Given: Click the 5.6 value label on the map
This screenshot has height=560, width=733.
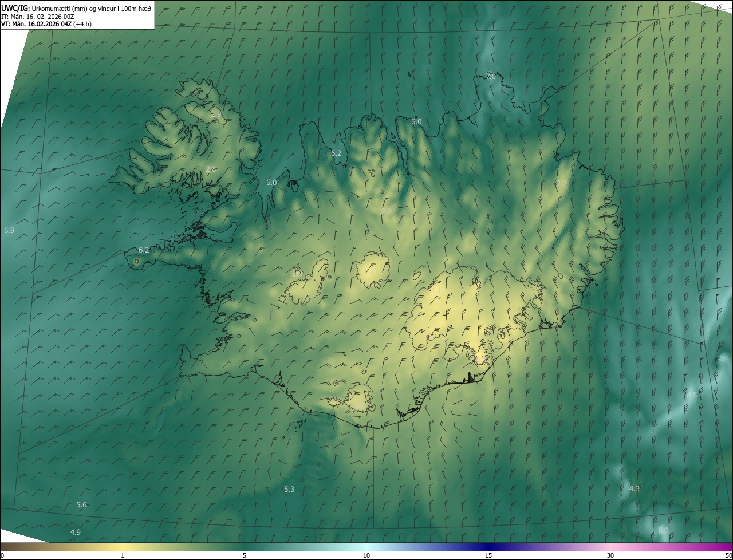Looking at the screenshot, I should click(81, 504).
